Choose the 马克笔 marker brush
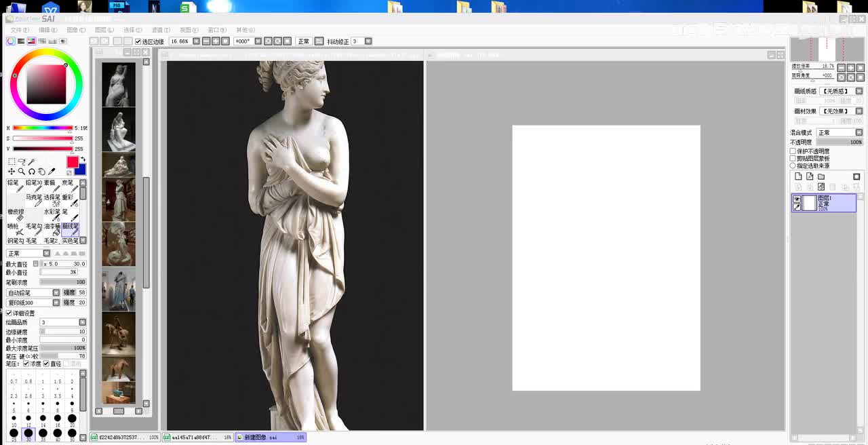 (x=34, y=200)
